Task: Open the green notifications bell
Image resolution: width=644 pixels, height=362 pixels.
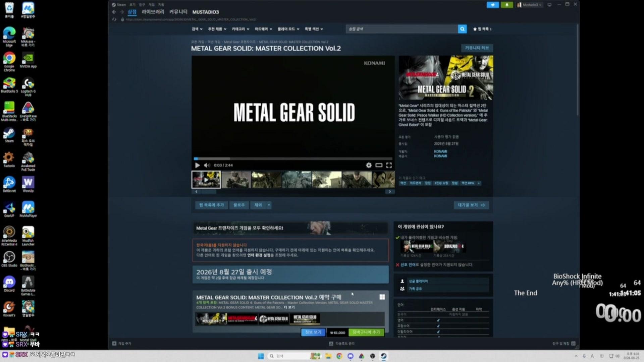Action: coord(507,5)
